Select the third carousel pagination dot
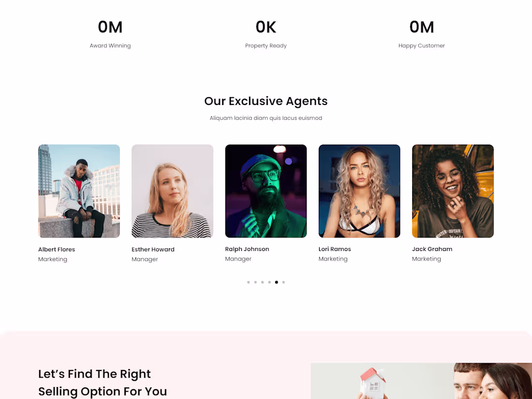 [263, 282]
